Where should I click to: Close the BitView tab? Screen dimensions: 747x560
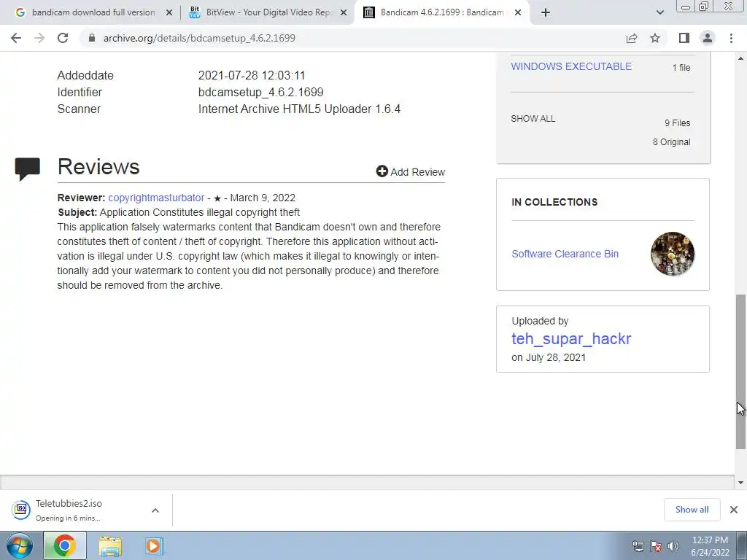pos(344,12)
